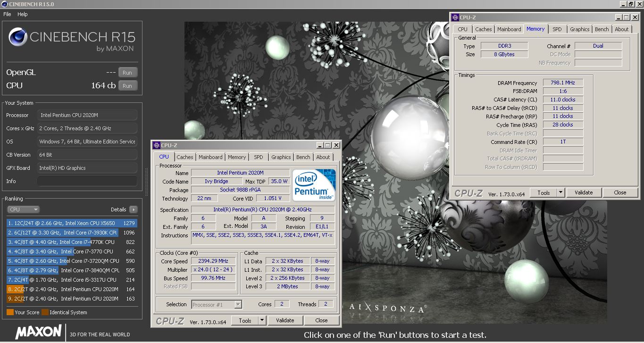The image size is (644, 343).
Task: Select Core i7-3840QM ranking row
Action: (72, 270)
